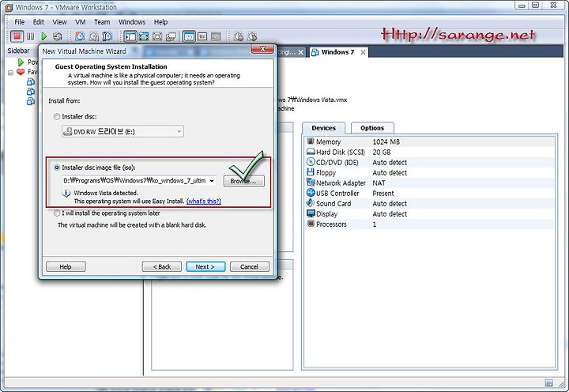This screenshot has width=569, height=392.
Task: Select 'I will install the operating system later'
Action: pyautogui.click(x=57, y=213)
